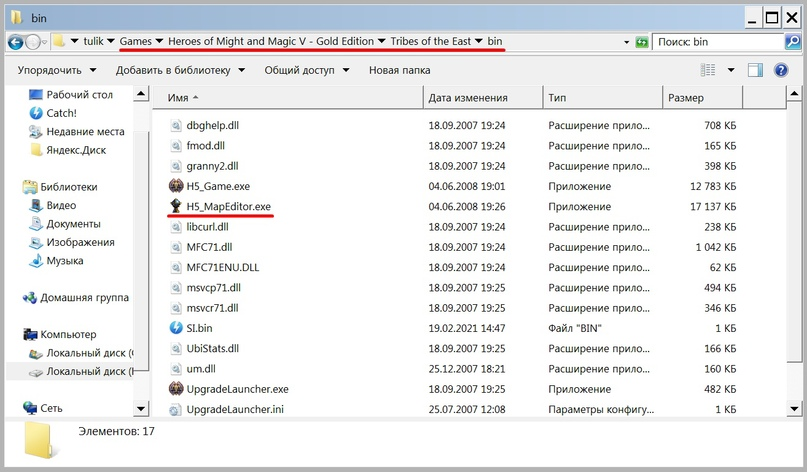Click file list scrollbar up arrow
The width and height of the screenshot is (807, 472).
tap(794, 94)
